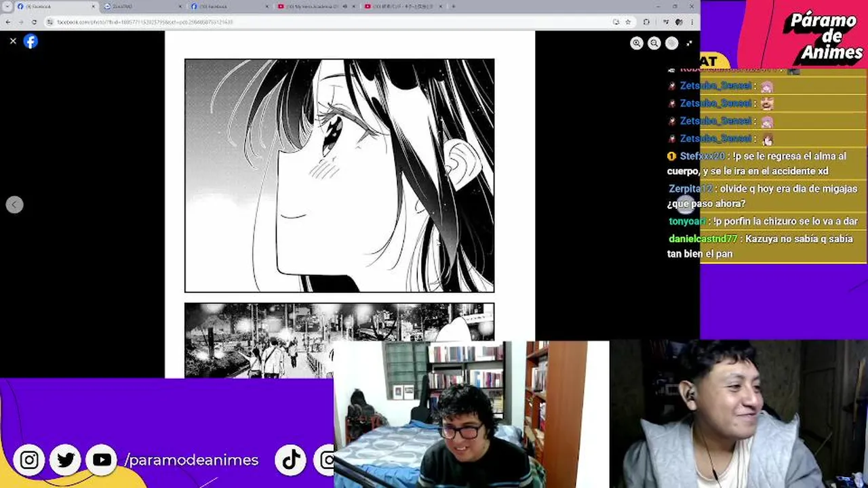Click the username Stefxxx20 in chat
Image resolution: width=868 pixels, height=488 pixels.
(x=702, y=156)
